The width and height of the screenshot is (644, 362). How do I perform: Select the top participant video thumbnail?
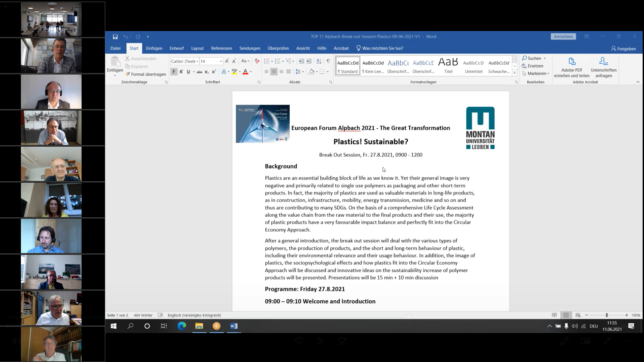click(51, 19)
